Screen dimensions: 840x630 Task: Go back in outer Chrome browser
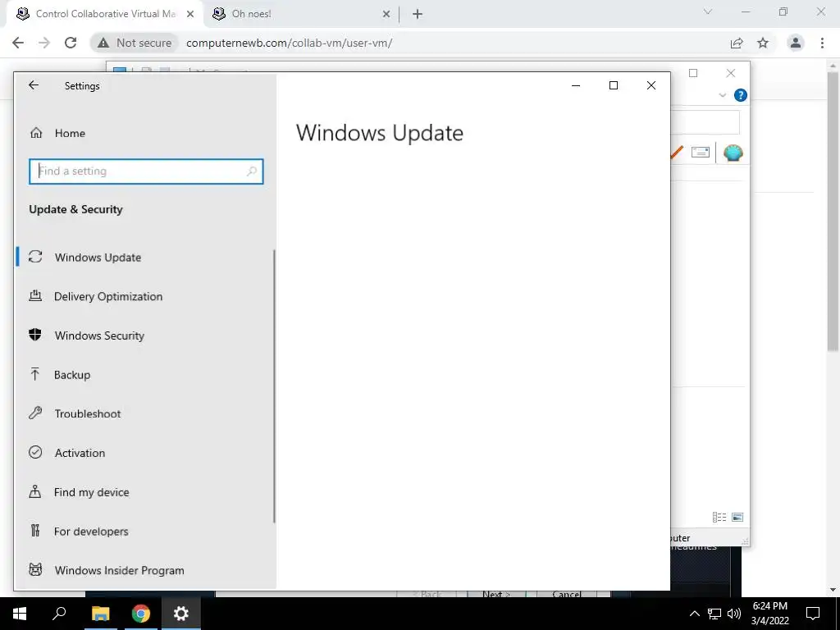point(18,43)
